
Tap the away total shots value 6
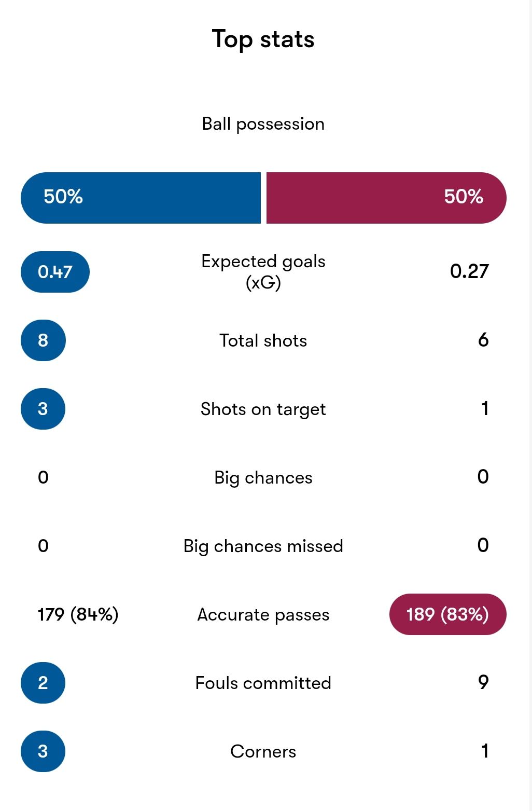483,340
